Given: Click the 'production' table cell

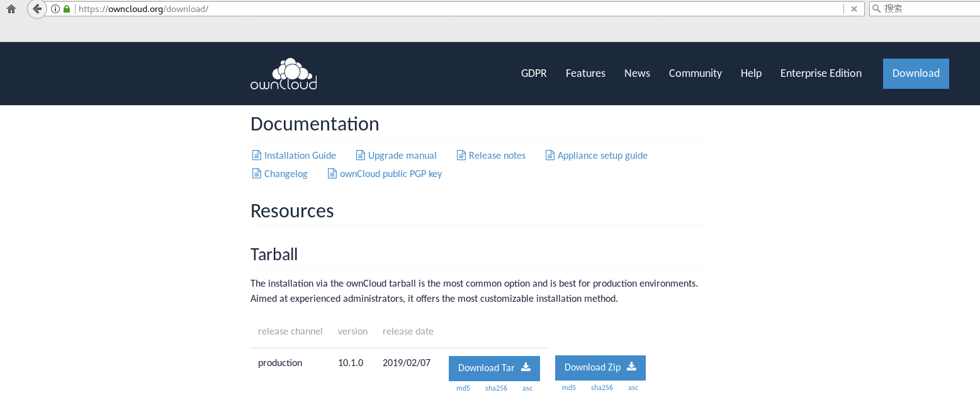Looking at the screenshot, I should click(x=280, y=363).
